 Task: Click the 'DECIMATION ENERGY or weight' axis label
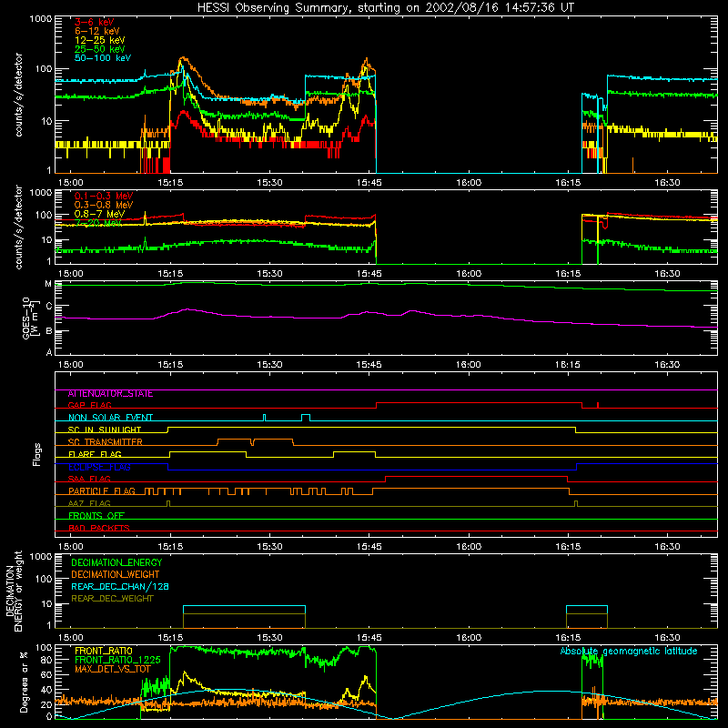coord(14,591)
